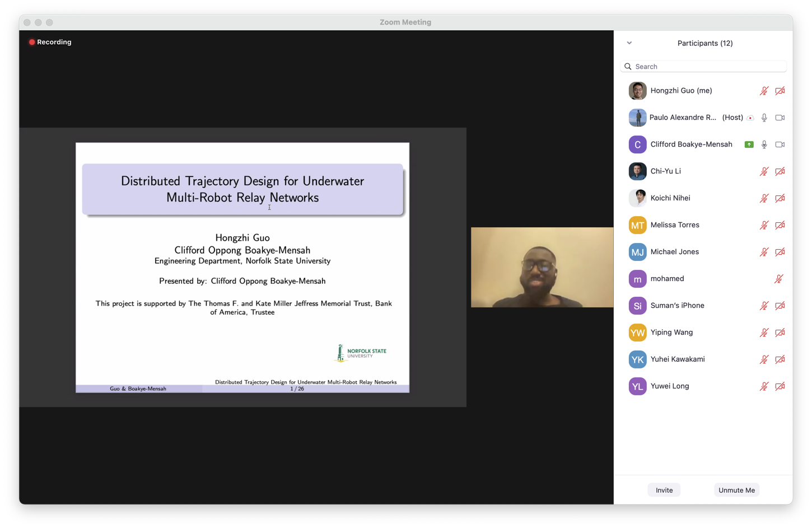Click the host's microphone icon
This screenshot has height=528, width=812.
[764, 118]
